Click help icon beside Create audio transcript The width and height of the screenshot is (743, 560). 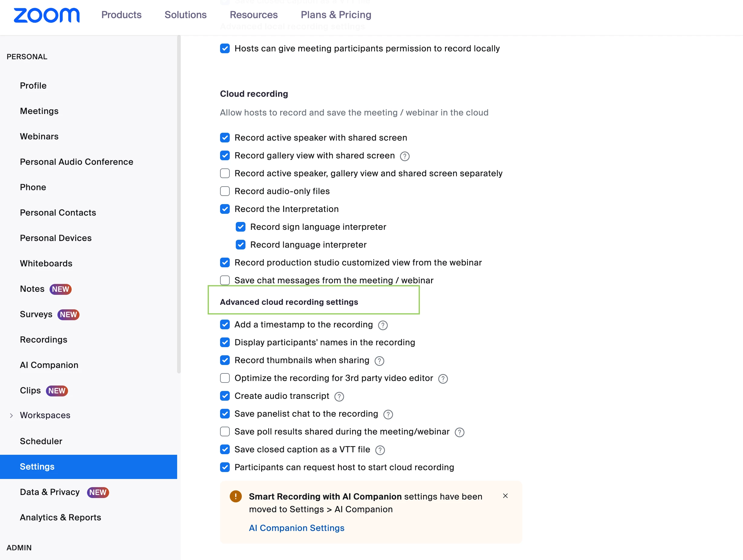[339, 396]
